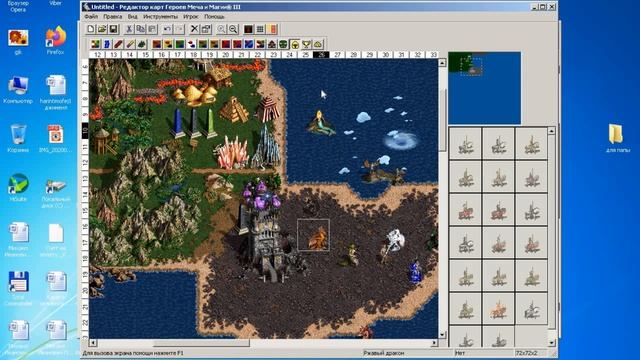This screenshot has width=640, height=360.
Task: Delete the selected object with the X icon
Action: click(x=194, y=29)
